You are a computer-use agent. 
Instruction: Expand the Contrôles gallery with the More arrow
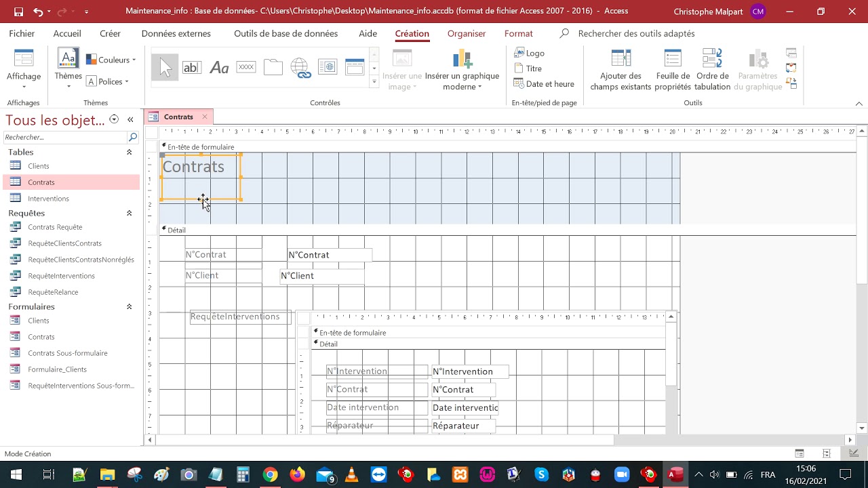[374, 82]
